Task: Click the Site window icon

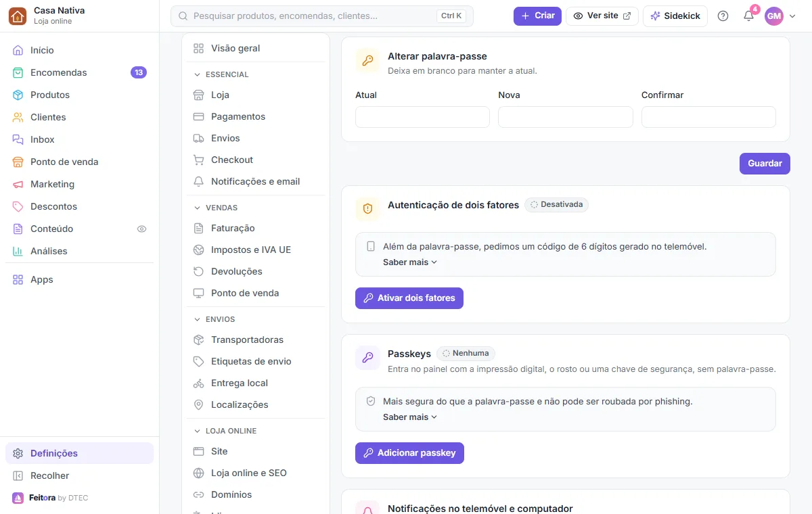Action: pos(198,451)
